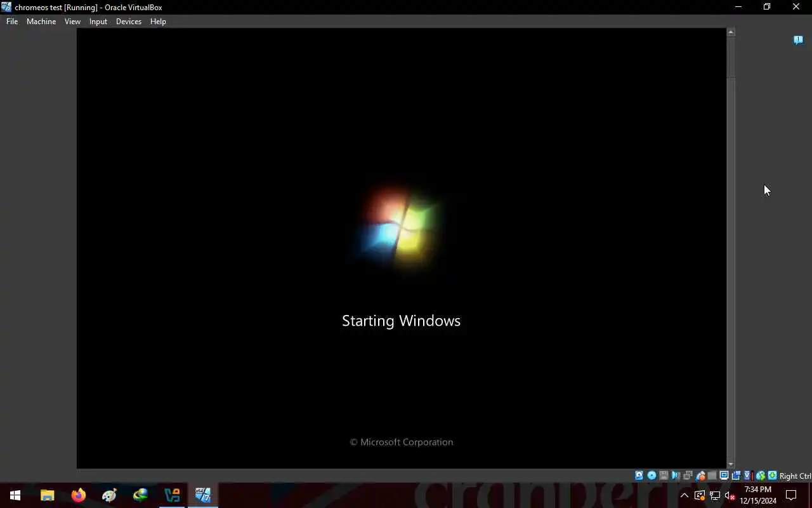
Task: Click the virtualization features V icon
Action: (x=748, y=476)
